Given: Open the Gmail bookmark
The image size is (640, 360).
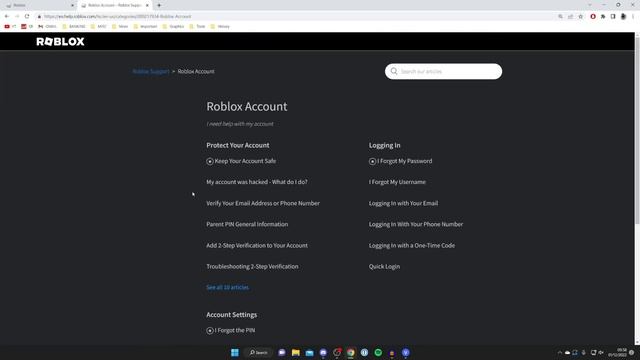Looking at the screenshot, I should [47, 27].
